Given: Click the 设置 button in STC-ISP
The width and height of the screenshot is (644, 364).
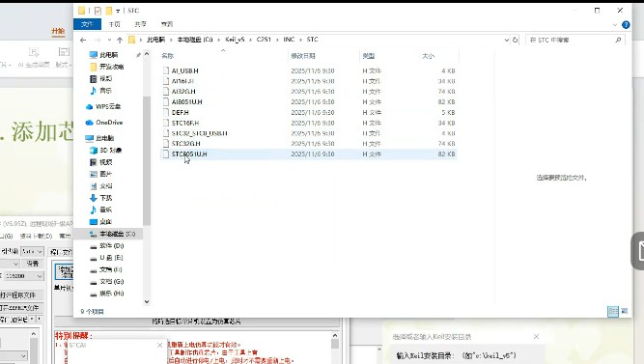Looking at the screenshot, I should point(33,264).
